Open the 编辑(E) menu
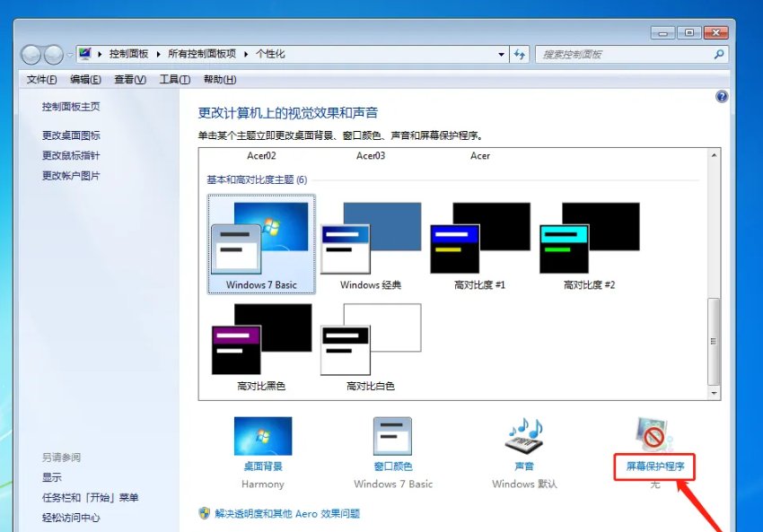Viewport: 763px width, 532px height. tap(85, 79)
